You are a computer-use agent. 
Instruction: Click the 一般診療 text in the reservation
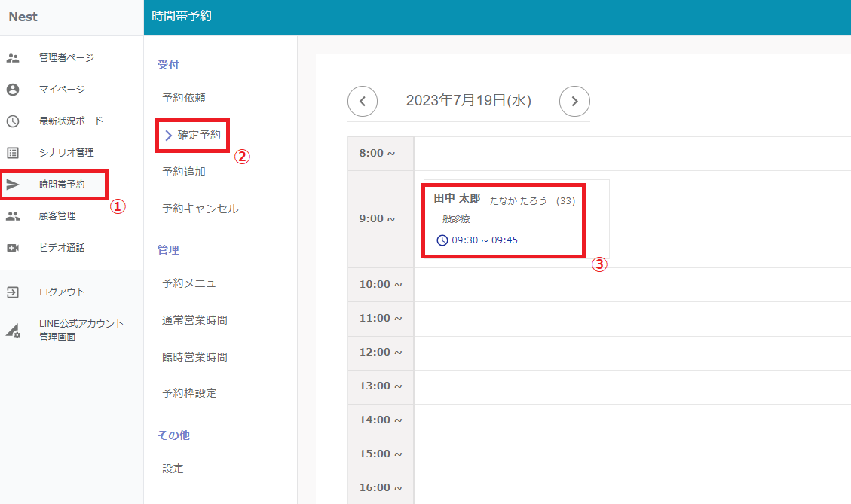452,219
